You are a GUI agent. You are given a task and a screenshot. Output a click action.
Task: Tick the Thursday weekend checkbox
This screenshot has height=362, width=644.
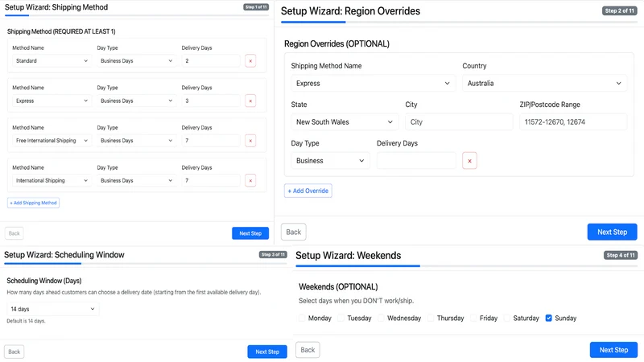coord(431,318)
